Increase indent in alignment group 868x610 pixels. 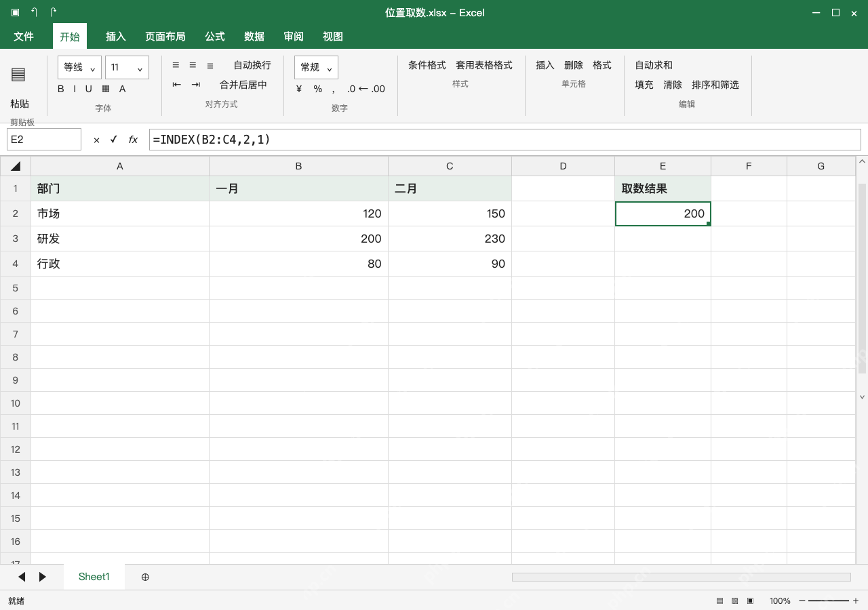point(196,85)
